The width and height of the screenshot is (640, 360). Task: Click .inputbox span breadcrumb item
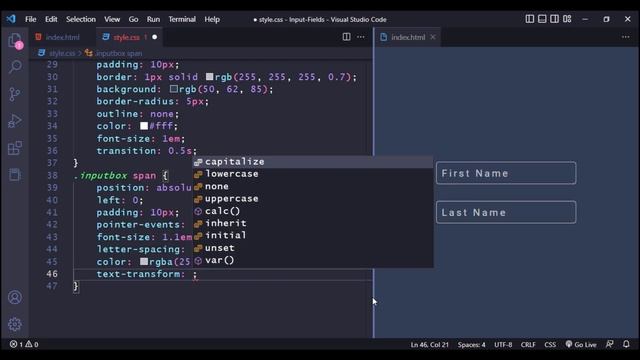118,53
